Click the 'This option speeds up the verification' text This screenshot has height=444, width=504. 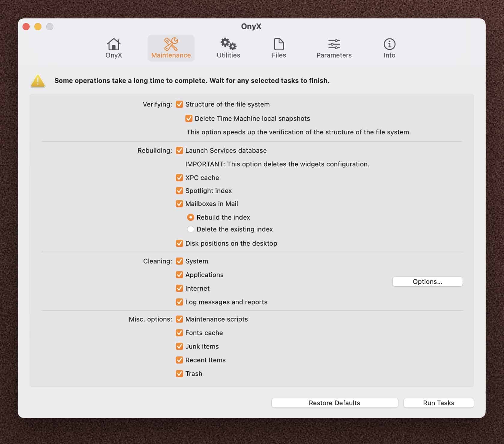tap(299, 132)
